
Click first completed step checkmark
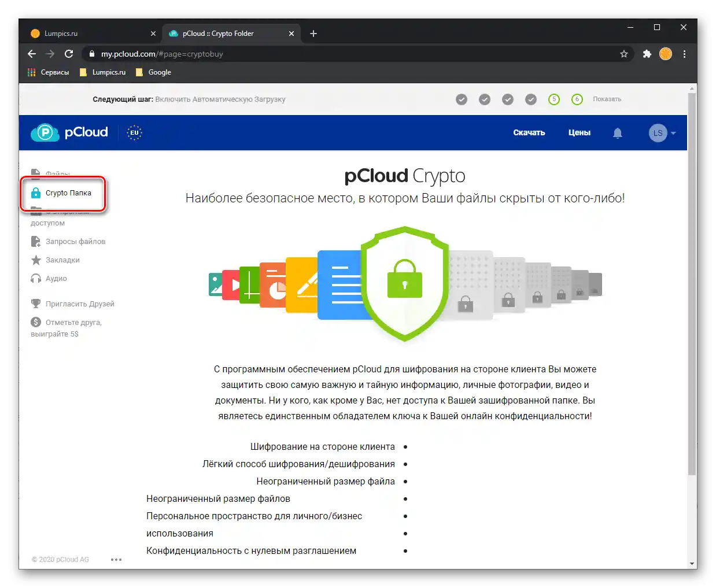(462, 99)
